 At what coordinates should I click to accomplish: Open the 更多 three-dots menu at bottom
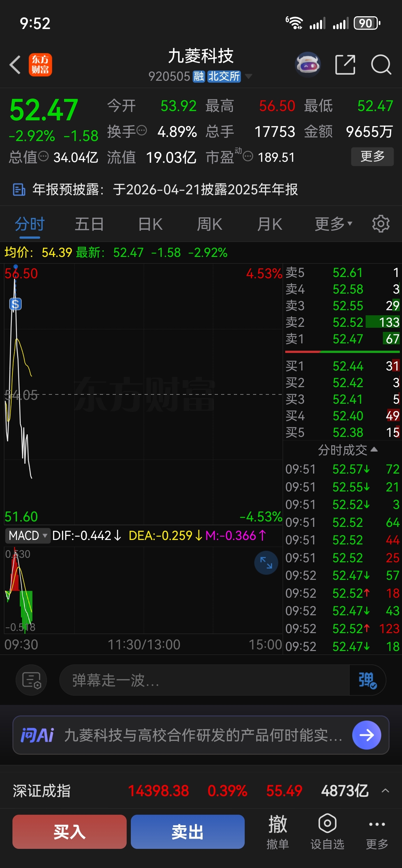(x=377, y=832)
